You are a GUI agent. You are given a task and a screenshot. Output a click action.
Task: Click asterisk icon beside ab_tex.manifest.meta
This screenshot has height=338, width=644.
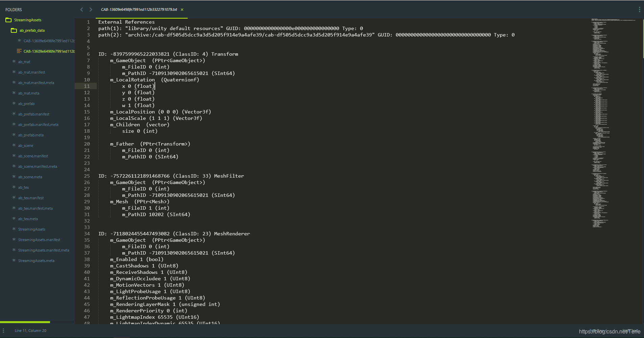coord(14,208)
